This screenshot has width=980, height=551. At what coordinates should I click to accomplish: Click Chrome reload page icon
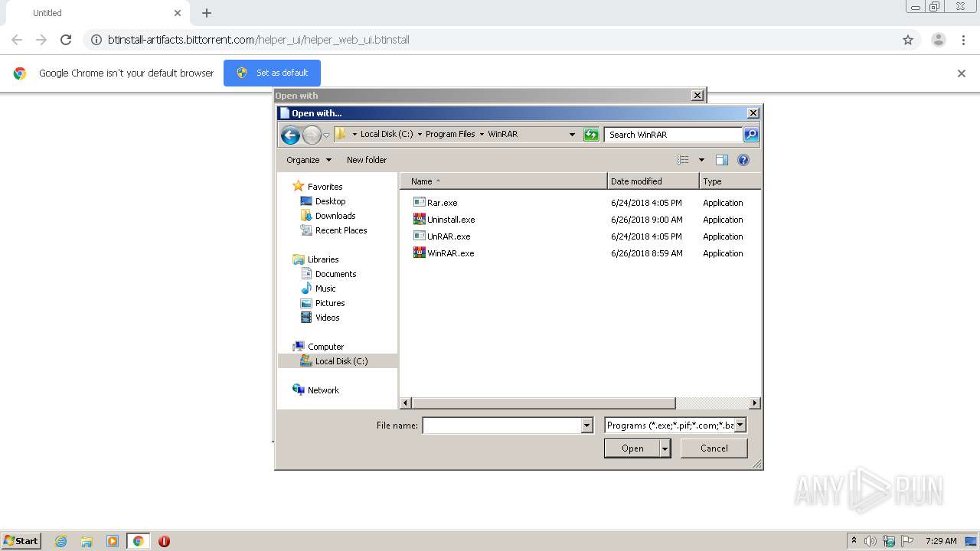point(66,40)
